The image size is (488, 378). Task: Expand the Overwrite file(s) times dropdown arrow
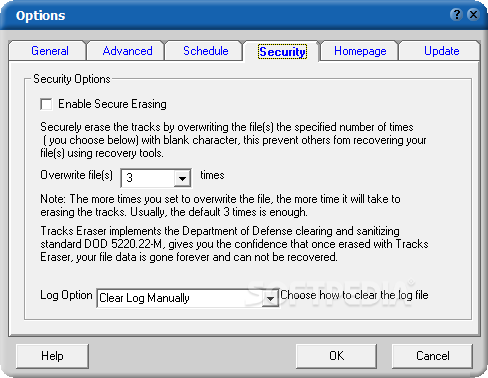[x=182, y=178]
